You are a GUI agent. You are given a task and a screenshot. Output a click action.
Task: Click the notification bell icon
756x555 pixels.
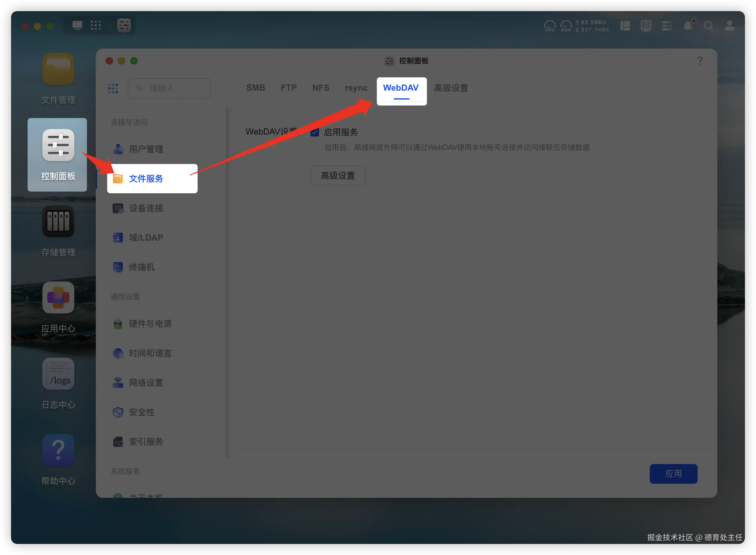[x=688, y=26]
